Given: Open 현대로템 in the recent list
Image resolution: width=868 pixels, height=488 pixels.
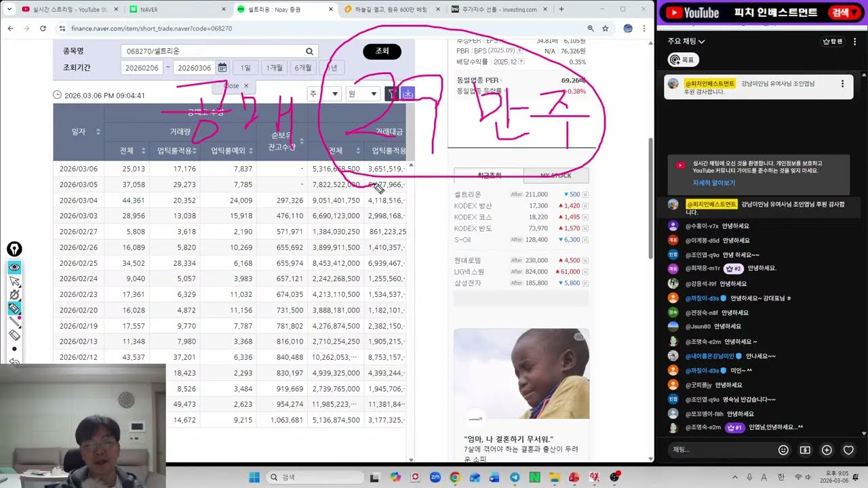Looking at the screenshot, I should [468, 260].
